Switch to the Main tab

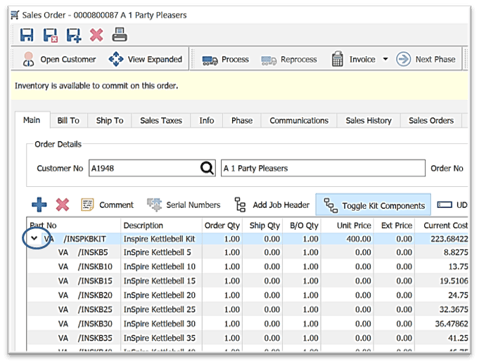32,120
